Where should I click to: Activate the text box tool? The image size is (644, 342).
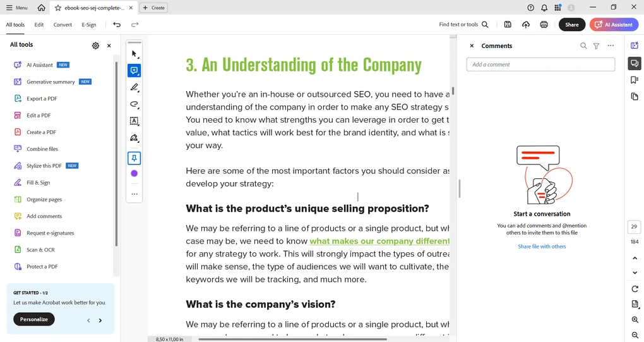pyautogui.click(x=134, y=121)
